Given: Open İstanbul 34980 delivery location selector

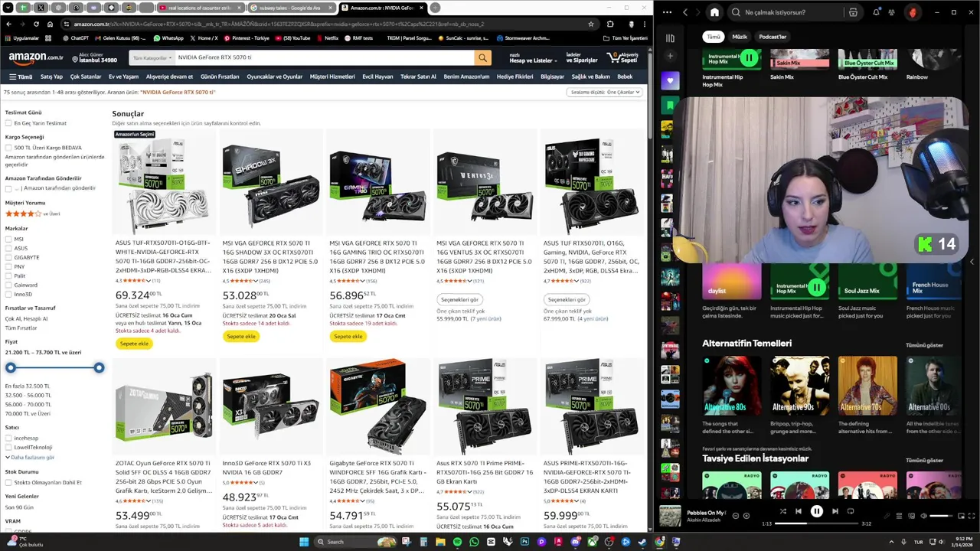Looking at the screenshot, I should (x=94, y=58).
